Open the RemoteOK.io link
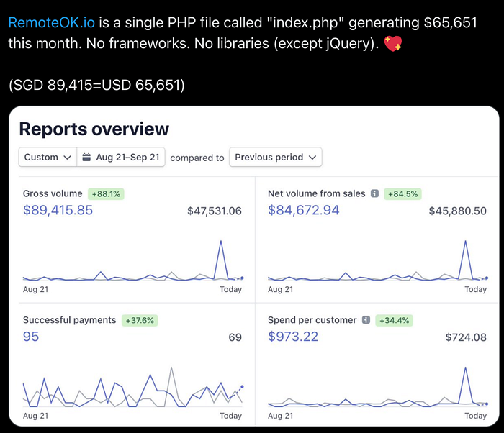 [51, 23]
